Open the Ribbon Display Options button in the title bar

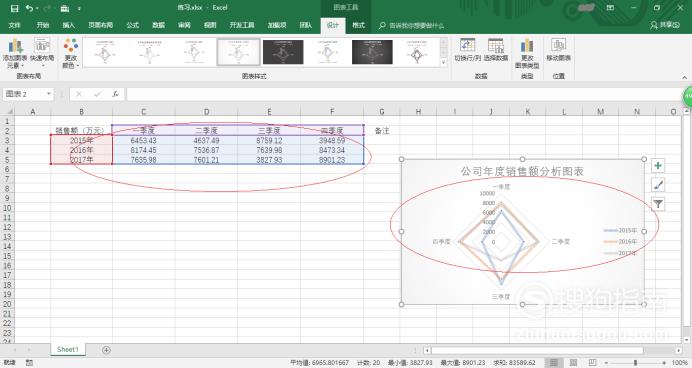pos(610,8)
